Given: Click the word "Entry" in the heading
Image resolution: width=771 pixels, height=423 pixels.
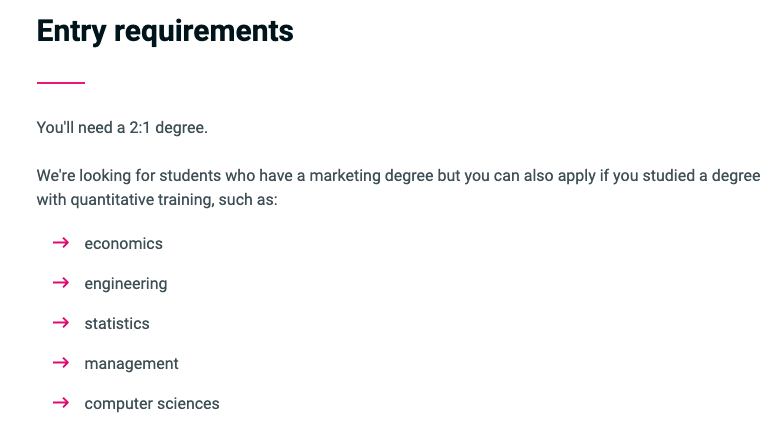Looking at the screenshot, I should (x=70, y=31).
